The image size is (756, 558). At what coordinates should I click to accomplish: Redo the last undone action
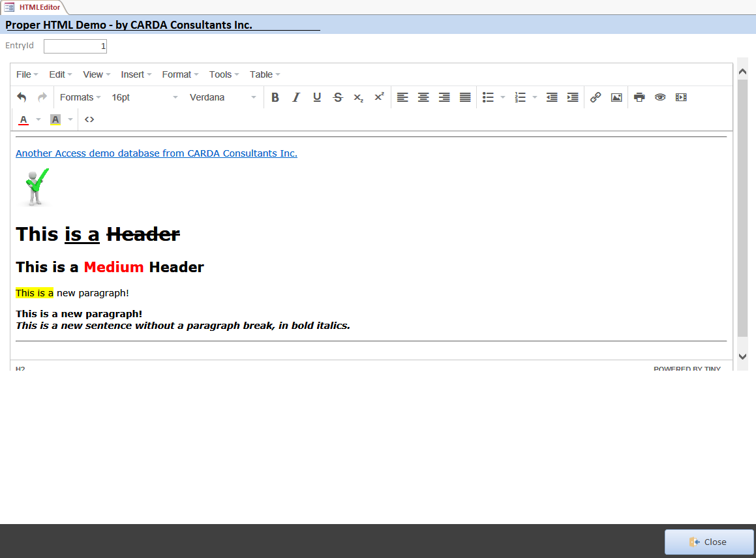click(42, 97)
